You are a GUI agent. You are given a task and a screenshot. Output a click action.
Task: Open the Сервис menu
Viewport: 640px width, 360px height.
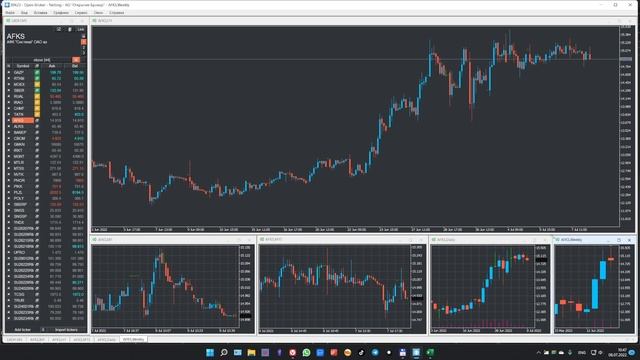pyautogui.click(x=81, y=13)
